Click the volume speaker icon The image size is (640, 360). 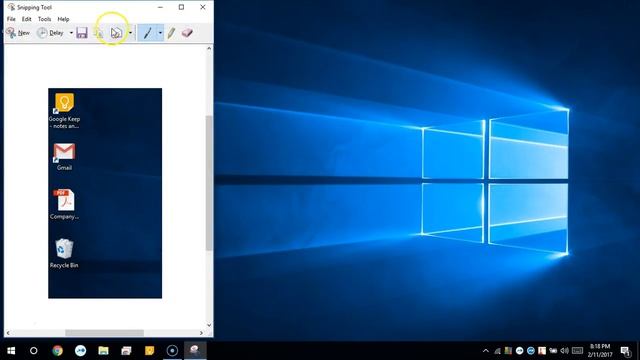(564, 351)
